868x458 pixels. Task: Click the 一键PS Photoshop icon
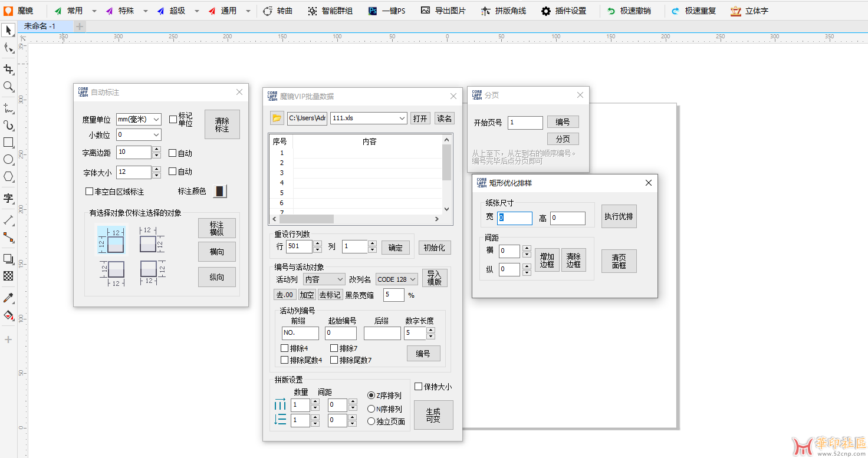click(x=373, y=11)
